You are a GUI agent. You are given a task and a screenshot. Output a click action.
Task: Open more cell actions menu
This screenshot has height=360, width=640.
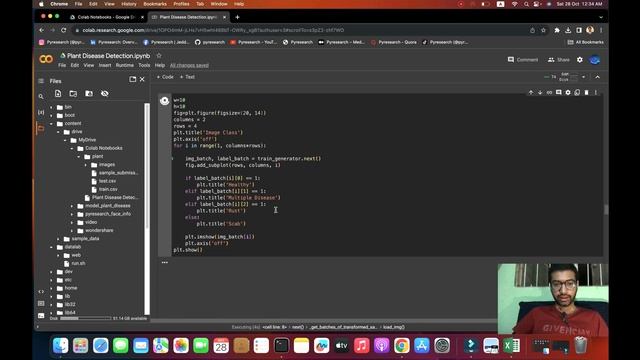tap(596, 93)
